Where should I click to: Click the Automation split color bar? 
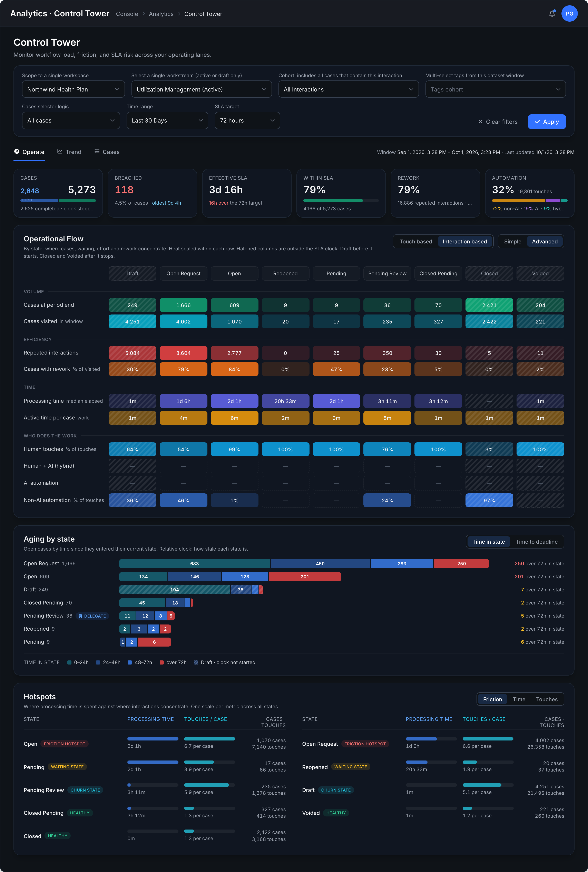click(x=529, y=201)
